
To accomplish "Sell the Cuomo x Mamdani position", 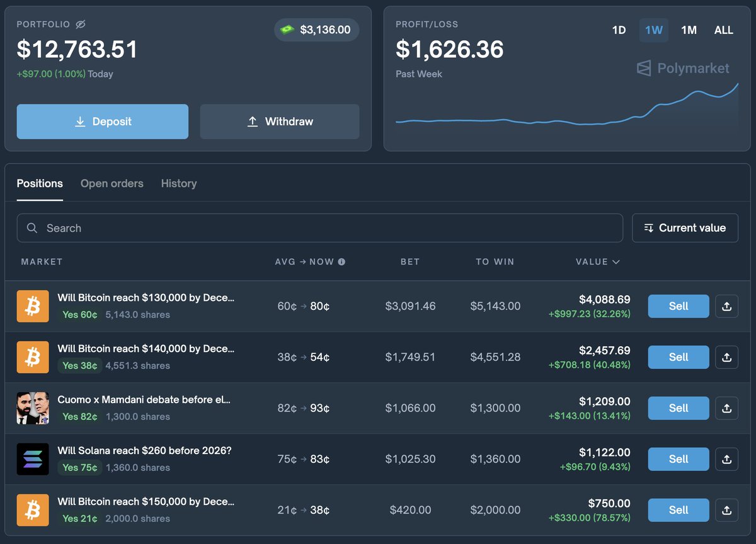I will (x=678, y=408).
